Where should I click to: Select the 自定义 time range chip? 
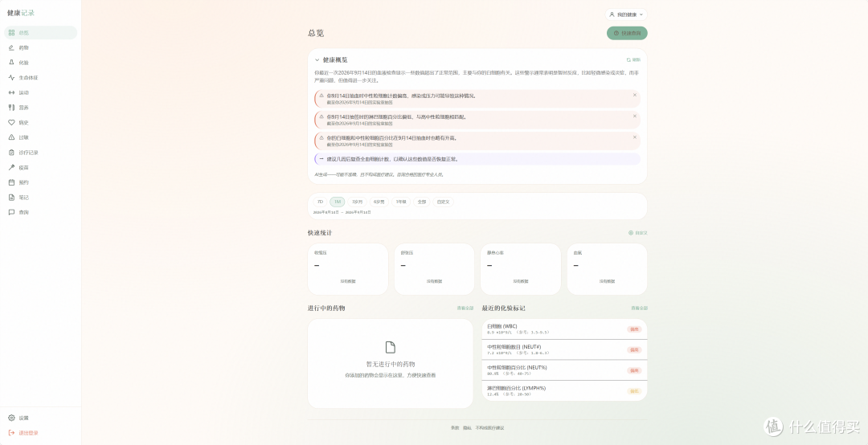443,202
